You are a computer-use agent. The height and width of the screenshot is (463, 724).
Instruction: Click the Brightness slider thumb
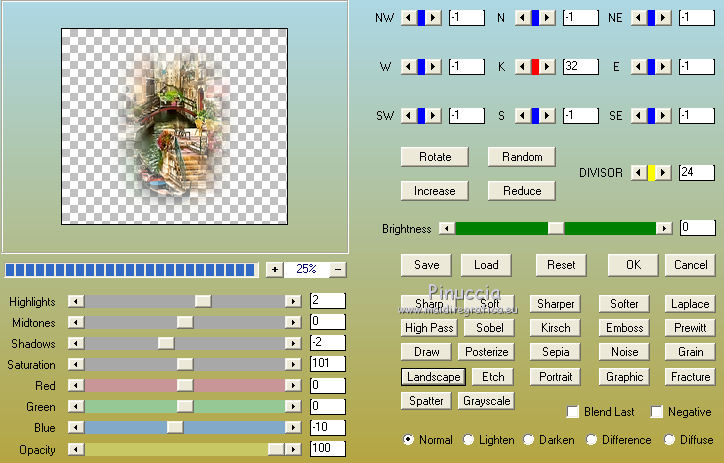pyautogui.click(x=556, y=228)
